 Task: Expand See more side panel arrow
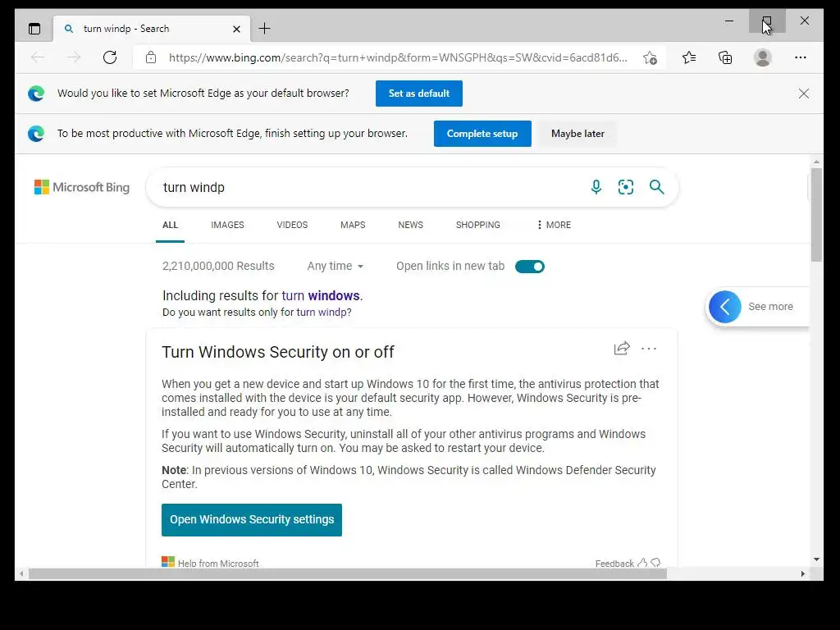[725, 307]
